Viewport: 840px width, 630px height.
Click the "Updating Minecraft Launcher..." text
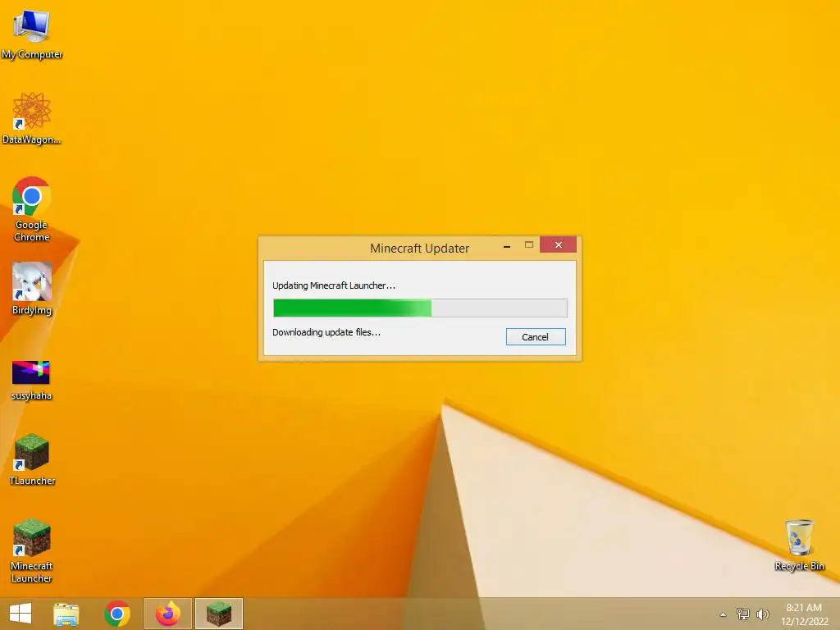tap(334, 285)
